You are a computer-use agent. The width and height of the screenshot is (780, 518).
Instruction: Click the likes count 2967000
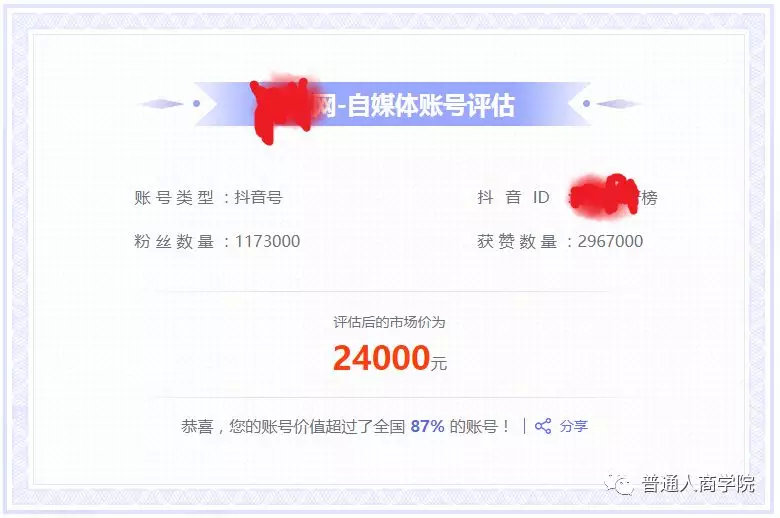click(610, 241)
